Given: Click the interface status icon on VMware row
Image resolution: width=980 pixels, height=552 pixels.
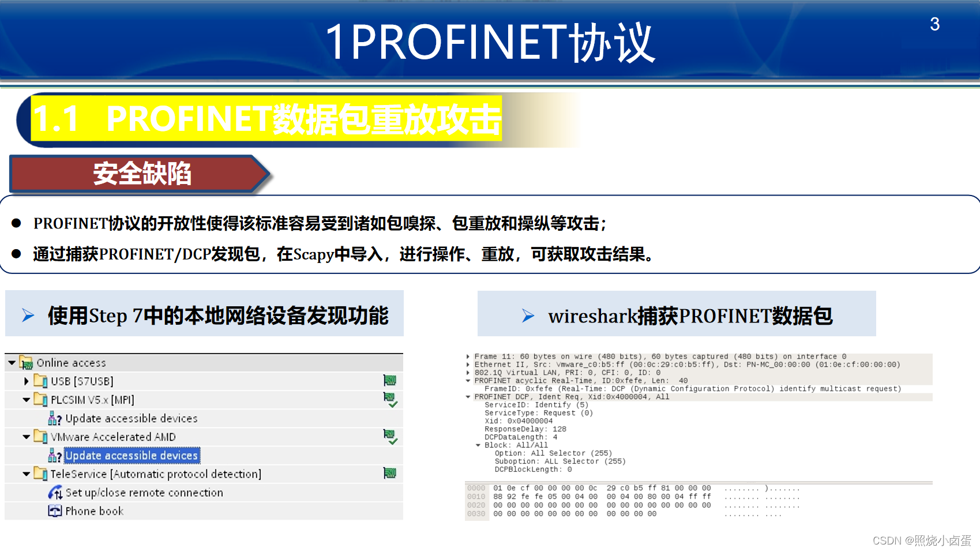Looking at the screenshot, I should (x=391, y=437).
